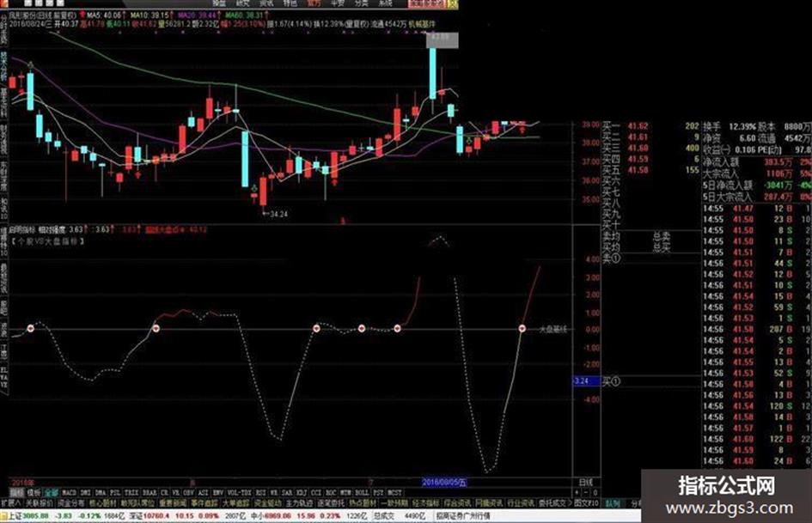
Task: Open the 系统 top menu
Action: [385, 3]
